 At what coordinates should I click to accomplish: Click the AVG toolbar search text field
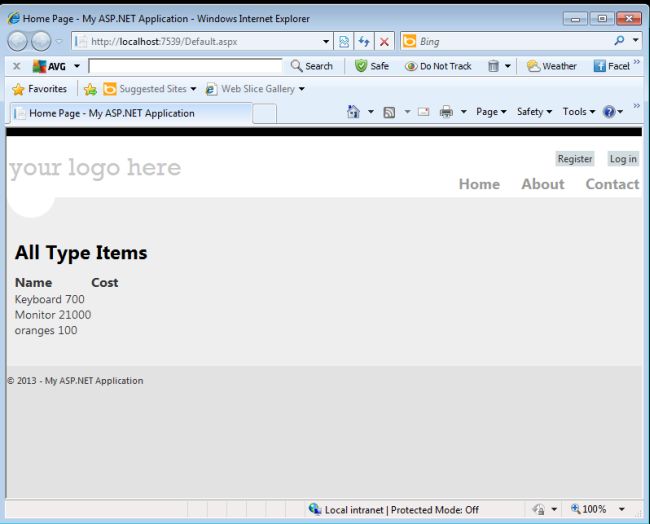tap(185, 66)
